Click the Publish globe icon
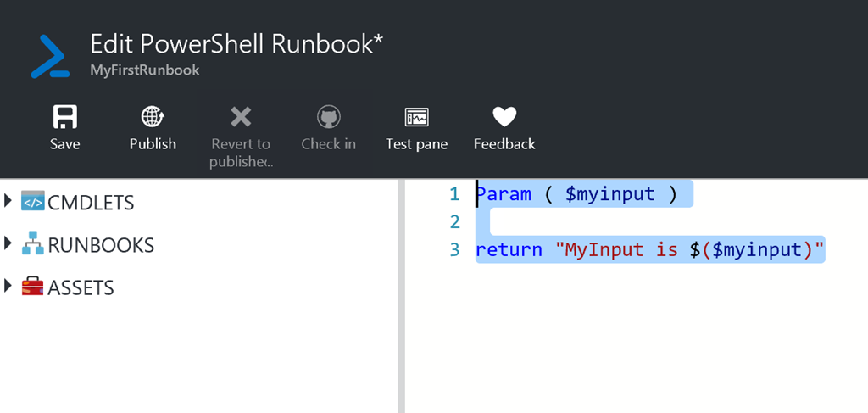The image size is (868, 413). [x=153, y=117]
